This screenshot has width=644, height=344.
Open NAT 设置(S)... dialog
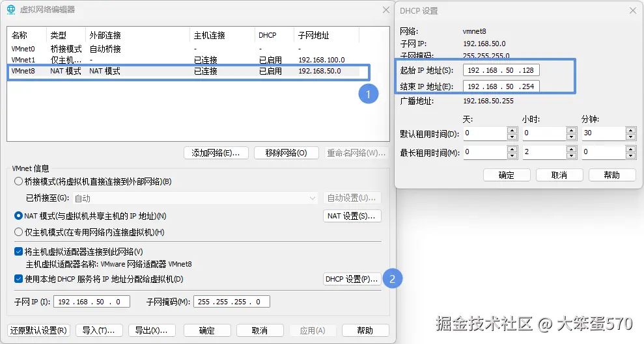point(352,216)
